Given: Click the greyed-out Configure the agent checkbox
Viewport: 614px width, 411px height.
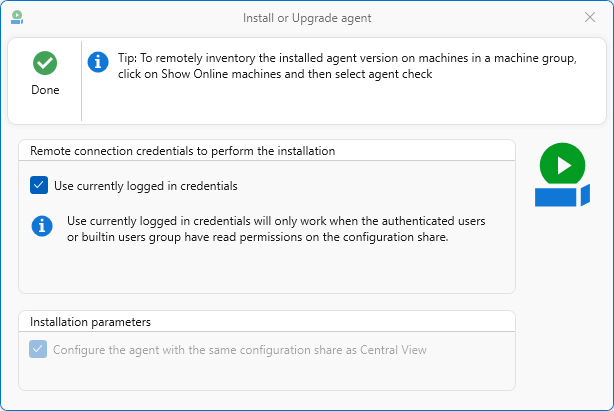Looking at the screenshot, I should pos(39,349).
